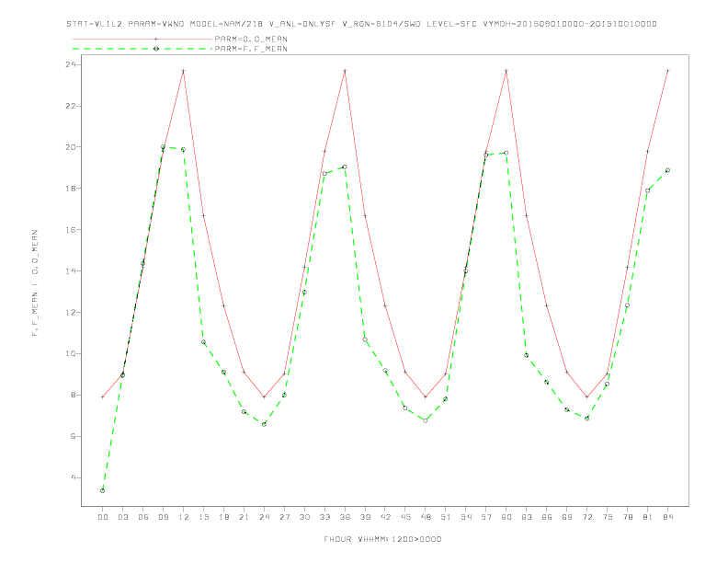Click the x-axis tick label 15
728x563 pixels.
[x=203, y=517]
